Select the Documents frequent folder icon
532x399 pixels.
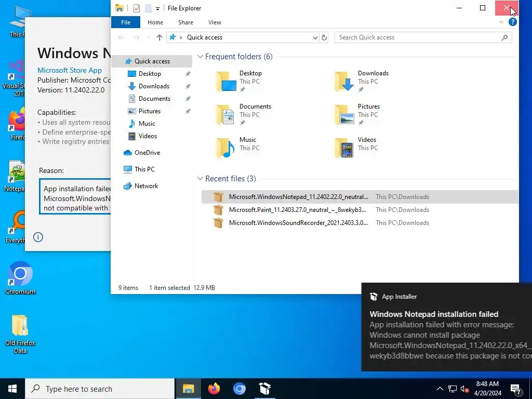(x=226, y=115)
